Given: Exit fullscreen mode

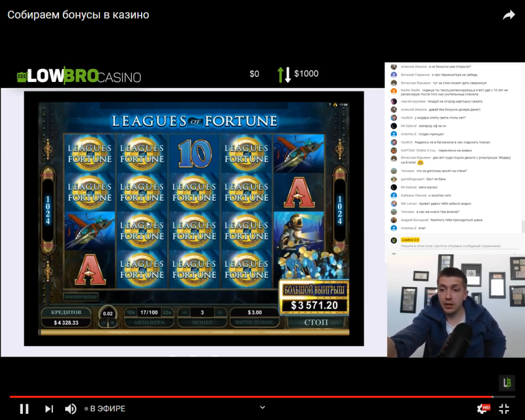Looking at the screenshot, I should [504, 408].
